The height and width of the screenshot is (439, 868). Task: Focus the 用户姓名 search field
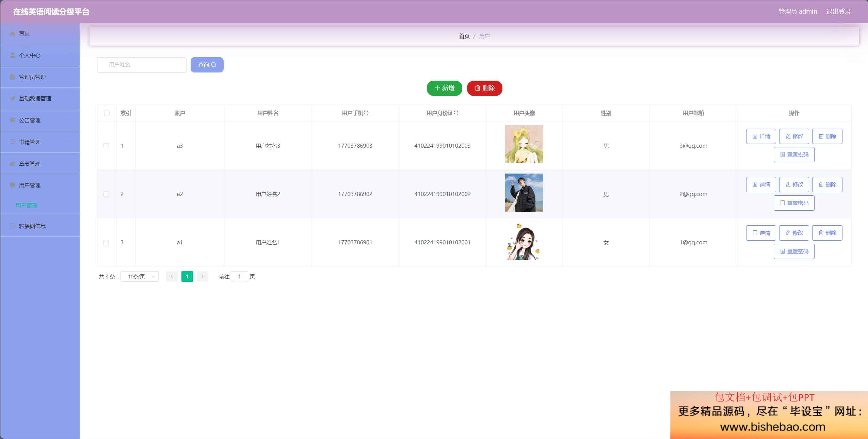[142, 65]
